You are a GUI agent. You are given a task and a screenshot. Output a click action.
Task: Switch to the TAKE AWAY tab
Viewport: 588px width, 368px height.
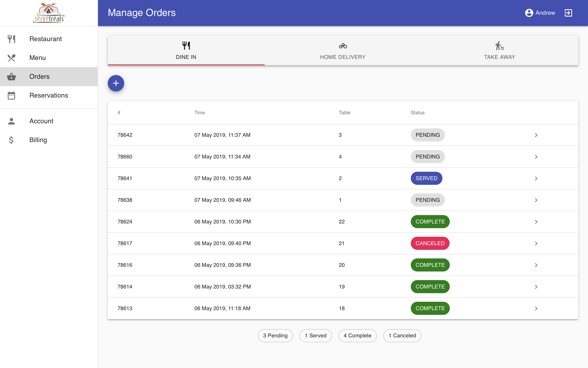(x=500, y=51)
